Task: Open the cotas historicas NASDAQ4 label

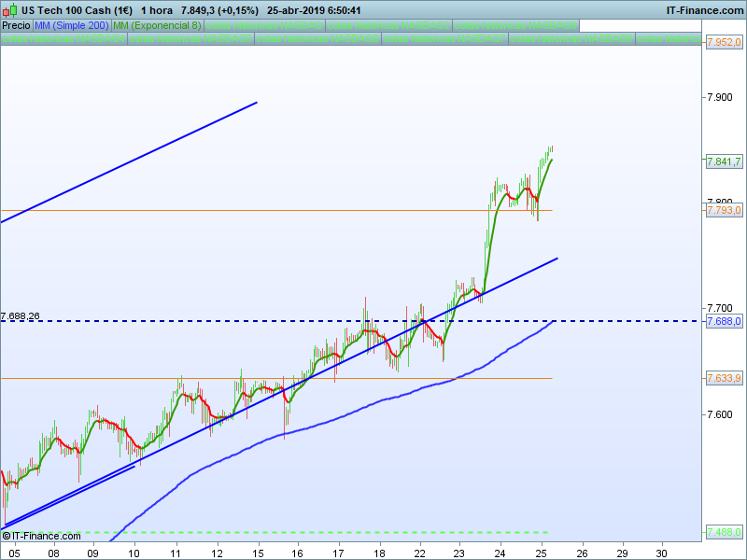Action: click(63, 38)
